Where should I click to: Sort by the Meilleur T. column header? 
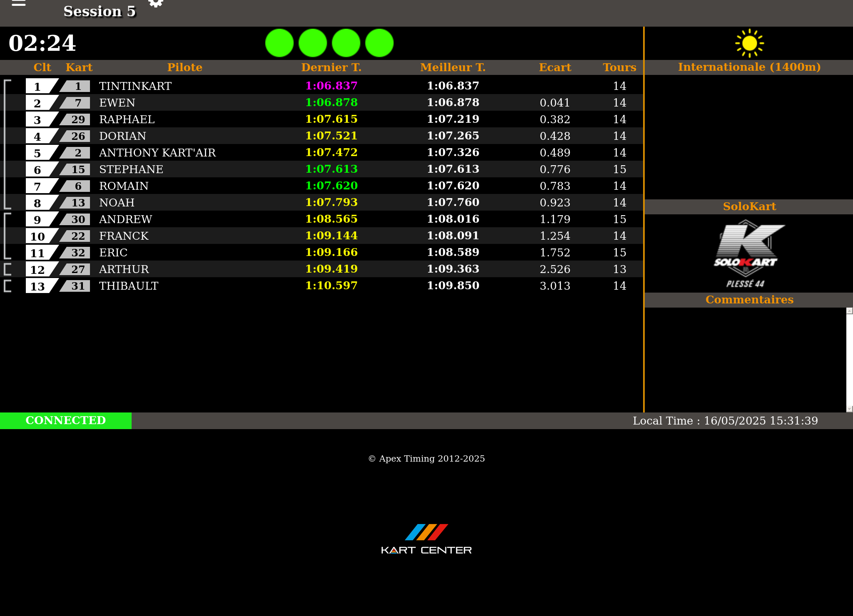click(x=453, y=67)
